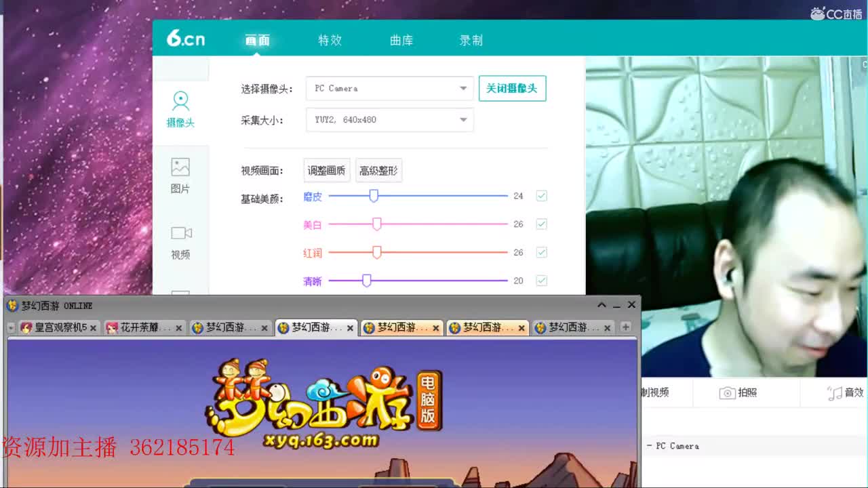Click the 皇宫观察机5 tab avatar icon
The height and width of the screenshot is (488, 868).
pos(26,328)
